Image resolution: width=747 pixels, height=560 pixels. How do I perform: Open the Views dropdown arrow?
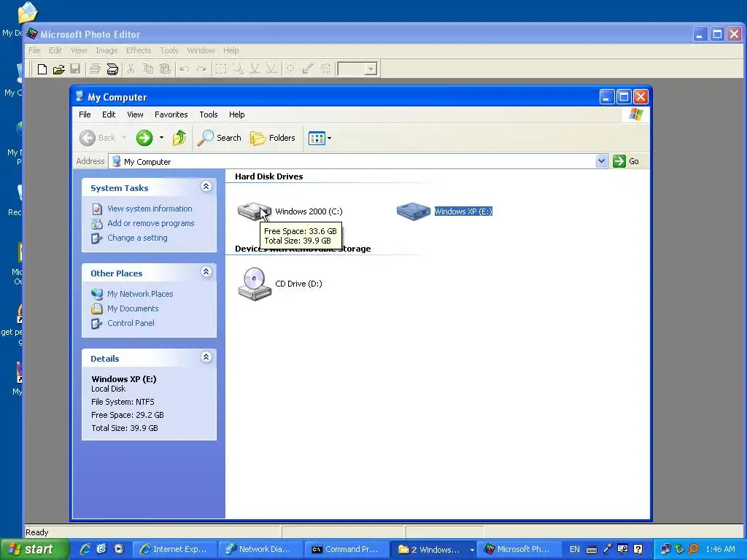[329, 138]
